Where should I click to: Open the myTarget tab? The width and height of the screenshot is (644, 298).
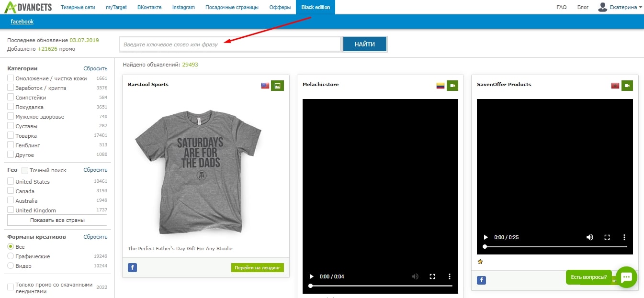tap(116, 7)
